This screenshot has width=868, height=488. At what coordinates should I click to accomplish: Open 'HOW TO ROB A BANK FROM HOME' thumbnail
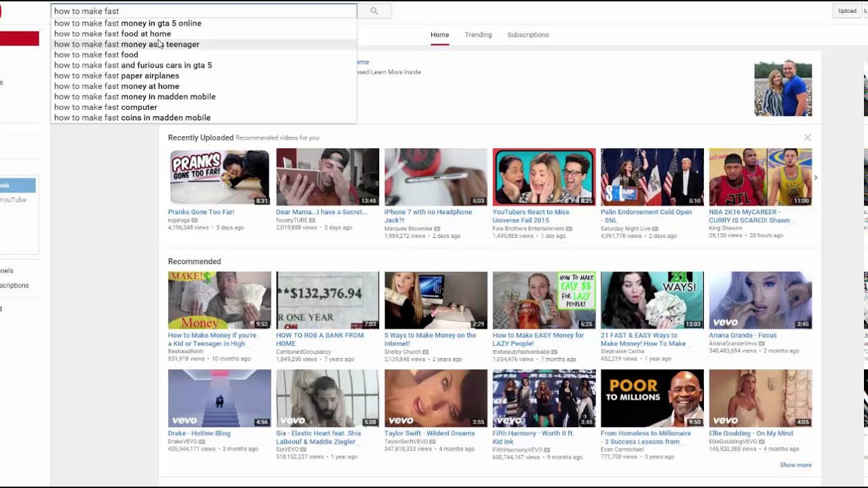(328, 300)
